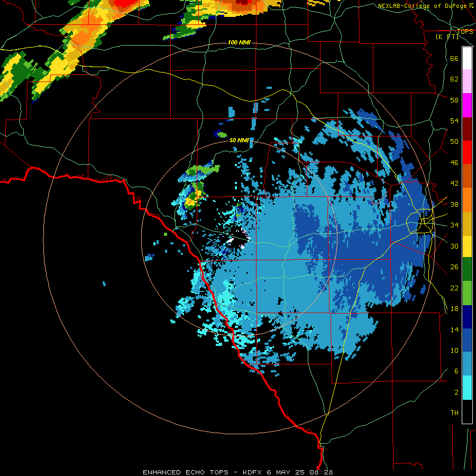
Task: Click the light pink legend swatch
Action: (467, 81)
